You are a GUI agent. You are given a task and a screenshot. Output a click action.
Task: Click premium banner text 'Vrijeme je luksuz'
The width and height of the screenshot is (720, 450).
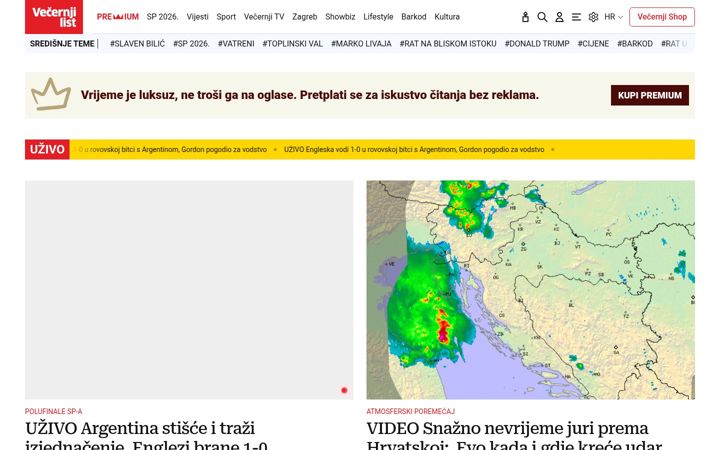[x=309, y=95]
